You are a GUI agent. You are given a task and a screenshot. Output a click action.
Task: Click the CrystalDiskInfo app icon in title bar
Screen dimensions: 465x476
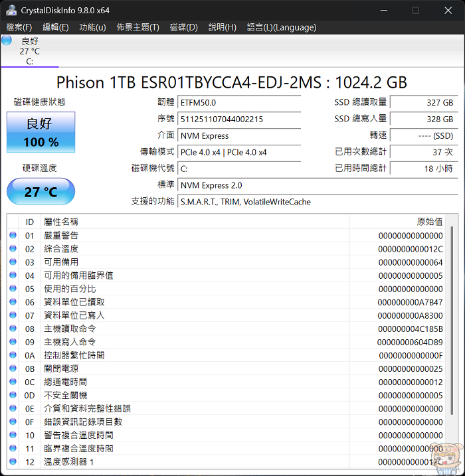click(x=11, y=10)
